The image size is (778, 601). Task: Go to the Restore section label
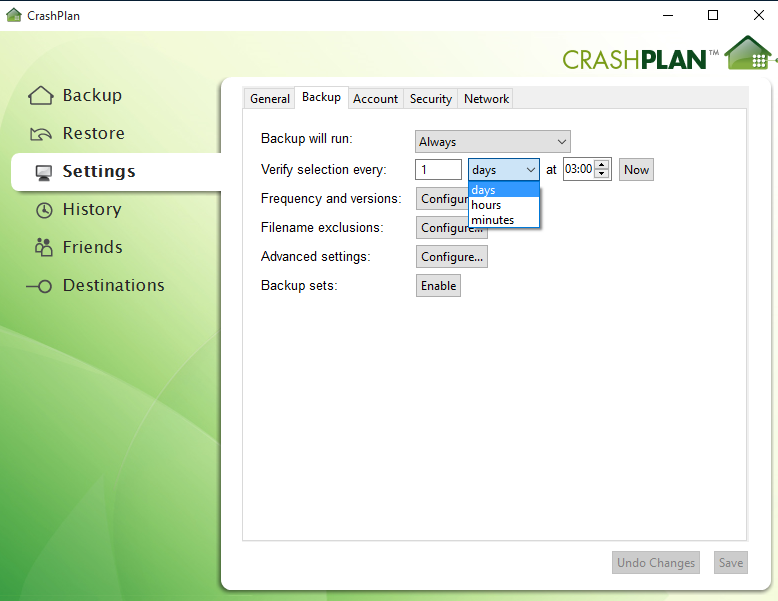(94, 134)
